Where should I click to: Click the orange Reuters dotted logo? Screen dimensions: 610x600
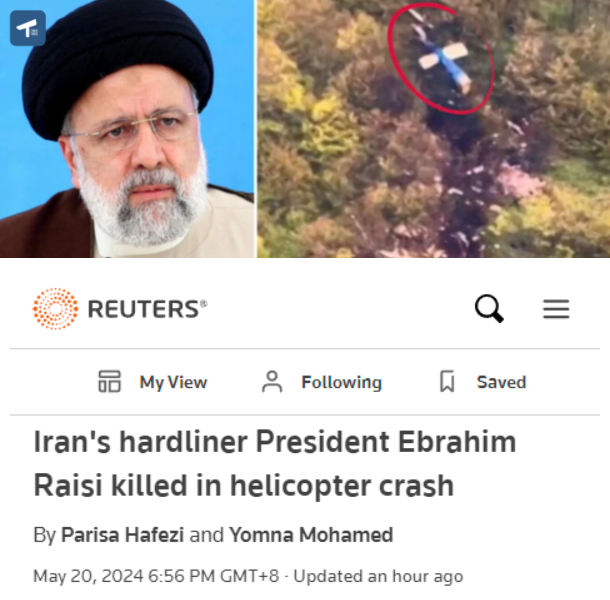pos(56,309)
